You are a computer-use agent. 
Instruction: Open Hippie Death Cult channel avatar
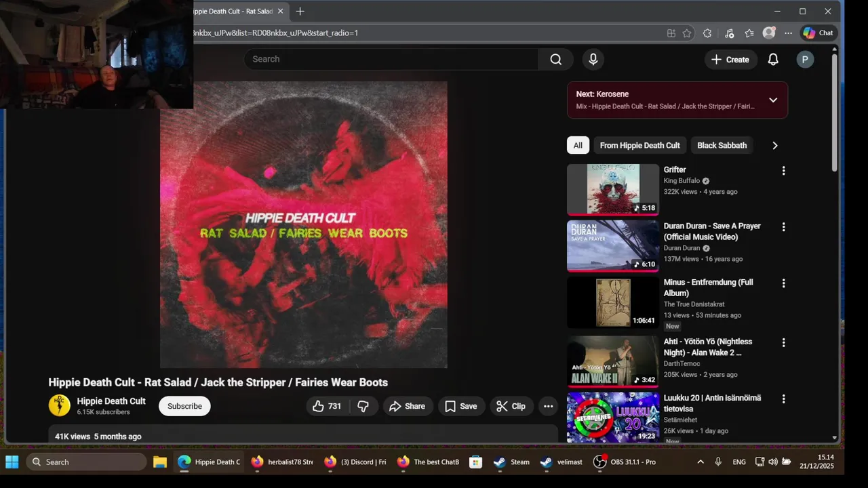[60, 405]
